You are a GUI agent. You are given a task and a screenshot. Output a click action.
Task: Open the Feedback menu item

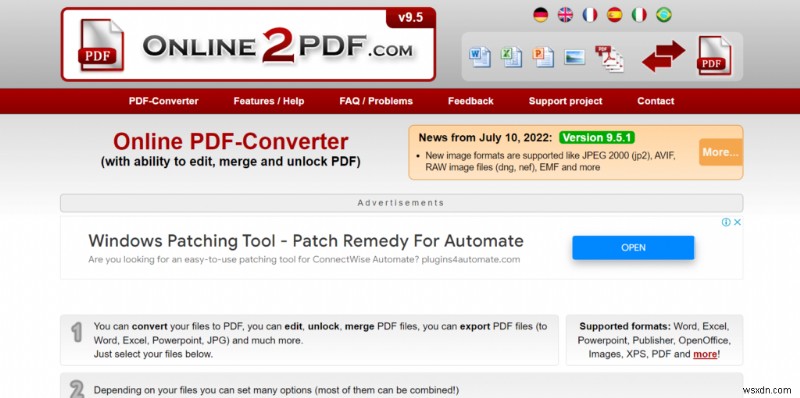(x=470, y=101)
